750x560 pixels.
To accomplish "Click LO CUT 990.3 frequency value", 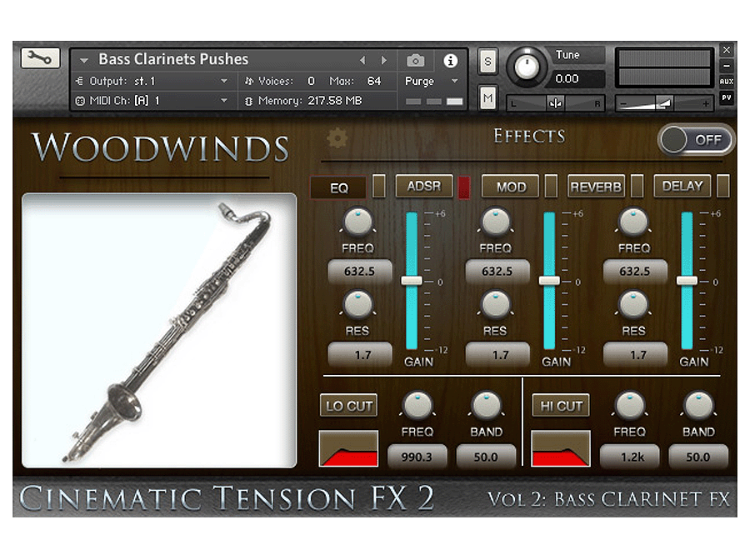I will 417,457.
